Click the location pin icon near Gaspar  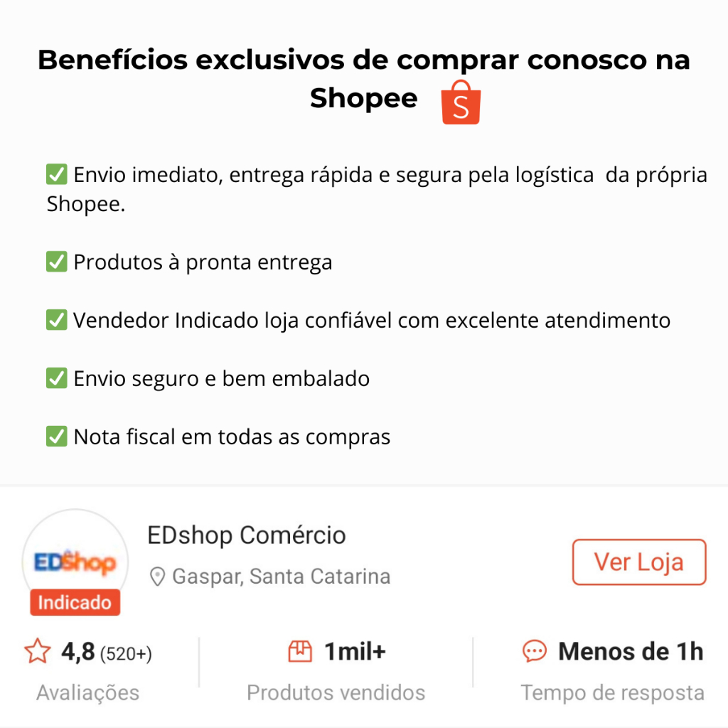tap(157, 576)
